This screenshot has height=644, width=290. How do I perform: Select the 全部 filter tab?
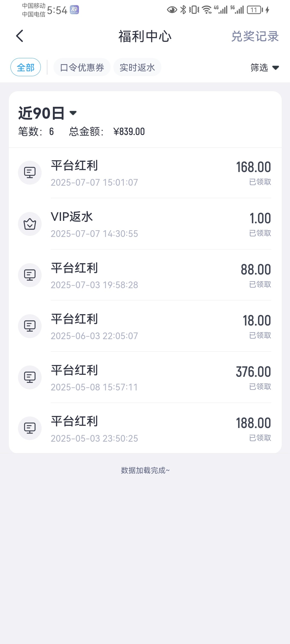26,67
